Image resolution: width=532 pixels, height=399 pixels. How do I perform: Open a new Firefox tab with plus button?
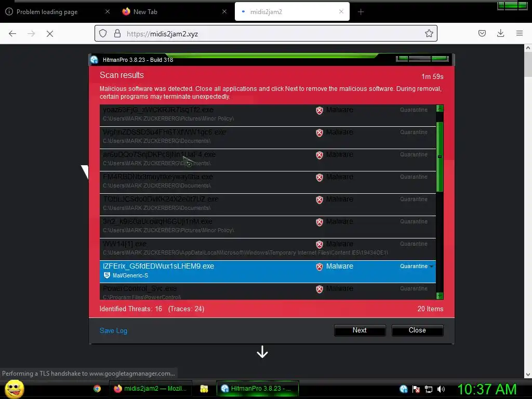[361, 12]
